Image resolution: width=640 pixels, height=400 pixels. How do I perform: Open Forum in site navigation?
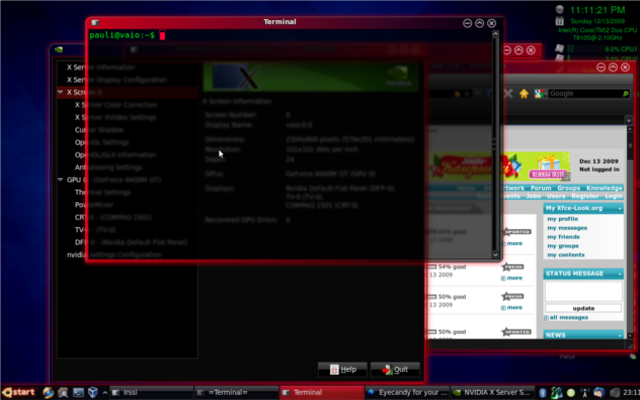point(541,188)
